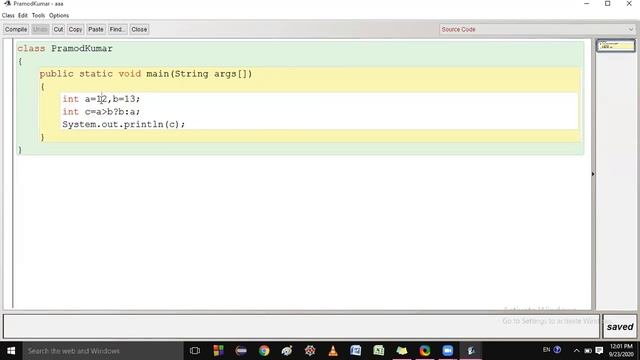Open the colorful tiles app in the taskbar
This screenshot has height=360, width=640.
click(218, 351)
